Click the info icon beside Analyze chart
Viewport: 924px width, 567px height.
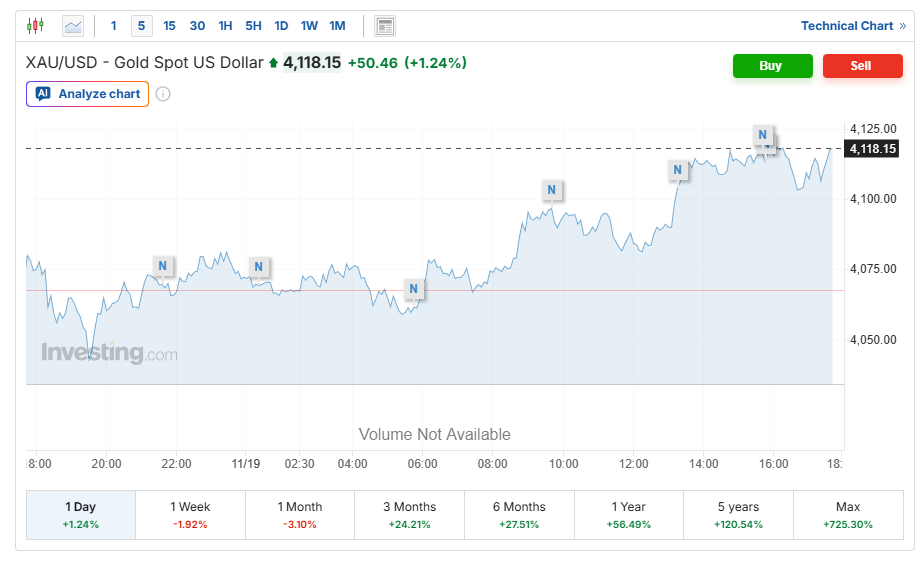pyautogui.click(x=163, y=94)
